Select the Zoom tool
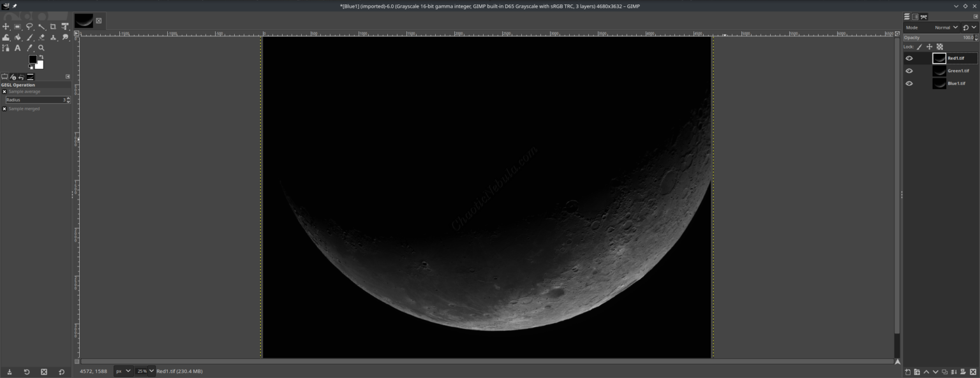This screenshot has height=378, width=980. pos(41,47)
